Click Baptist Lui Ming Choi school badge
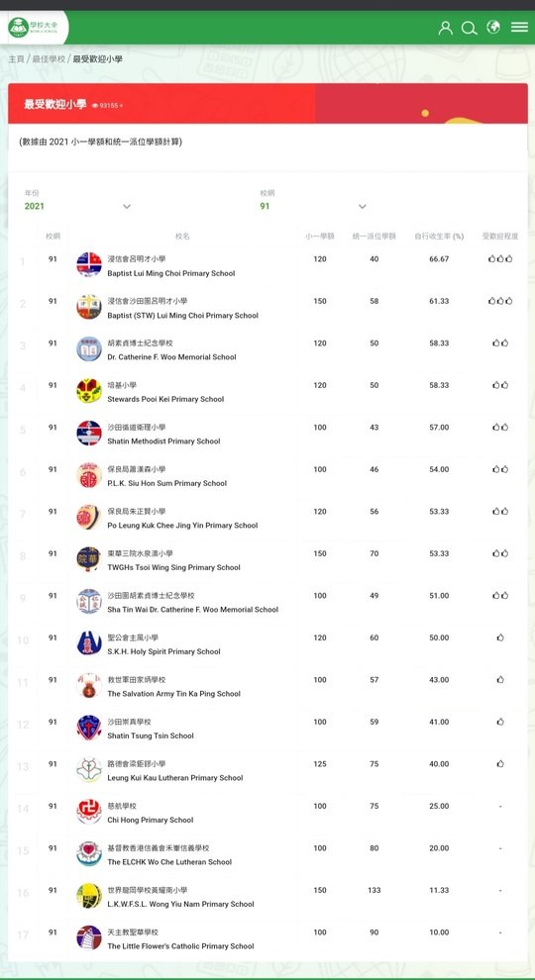Screen dimensions: 535x980 click(x=89, y=264)
